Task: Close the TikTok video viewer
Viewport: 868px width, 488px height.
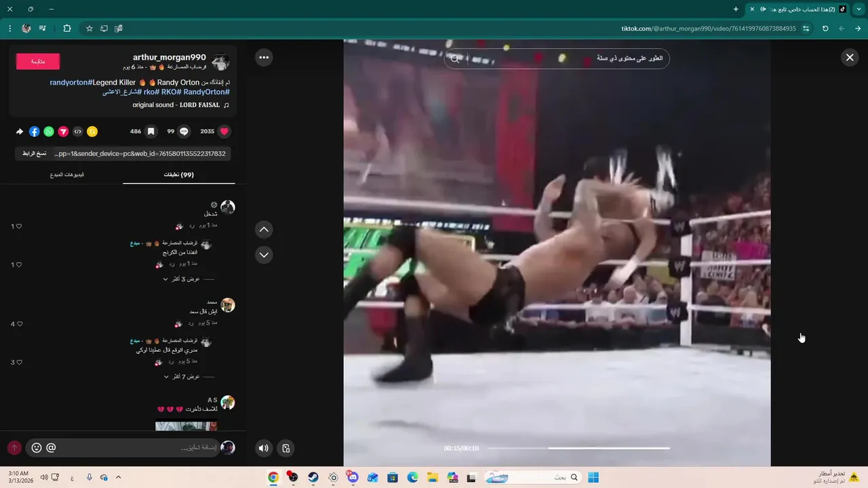Action: [850, 58]
